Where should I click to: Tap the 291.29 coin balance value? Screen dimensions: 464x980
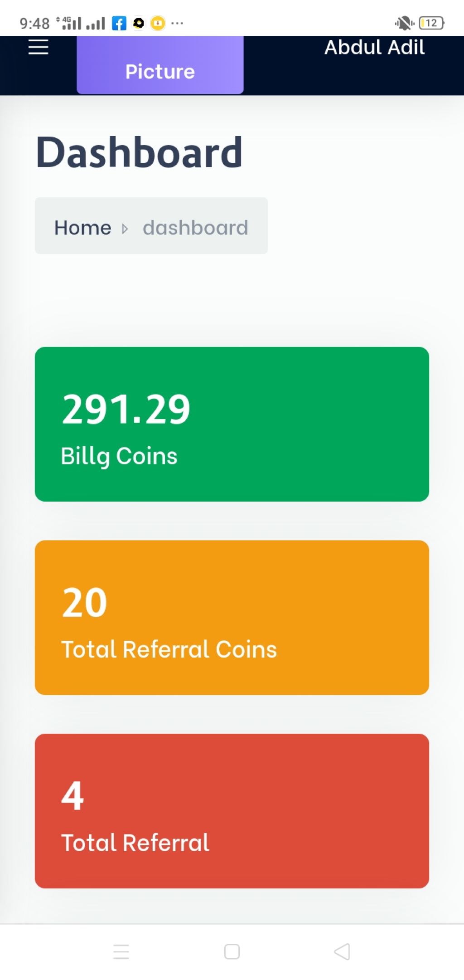click(126, 410)
